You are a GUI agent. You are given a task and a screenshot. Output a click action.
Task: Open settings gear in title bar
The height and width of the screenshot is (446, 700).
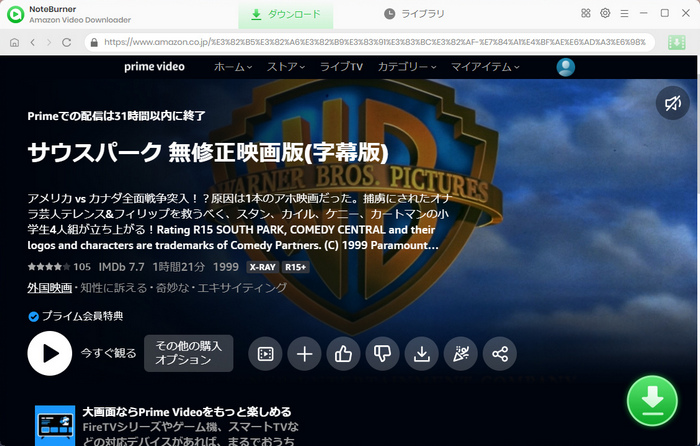click(x=605, y=13)
